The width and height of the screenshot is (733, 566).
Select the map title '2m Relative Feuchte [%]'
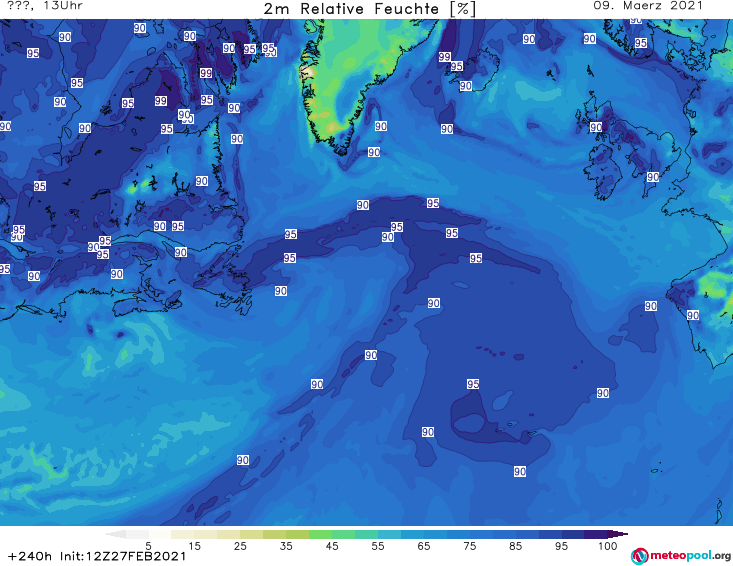tap(369, 9)
